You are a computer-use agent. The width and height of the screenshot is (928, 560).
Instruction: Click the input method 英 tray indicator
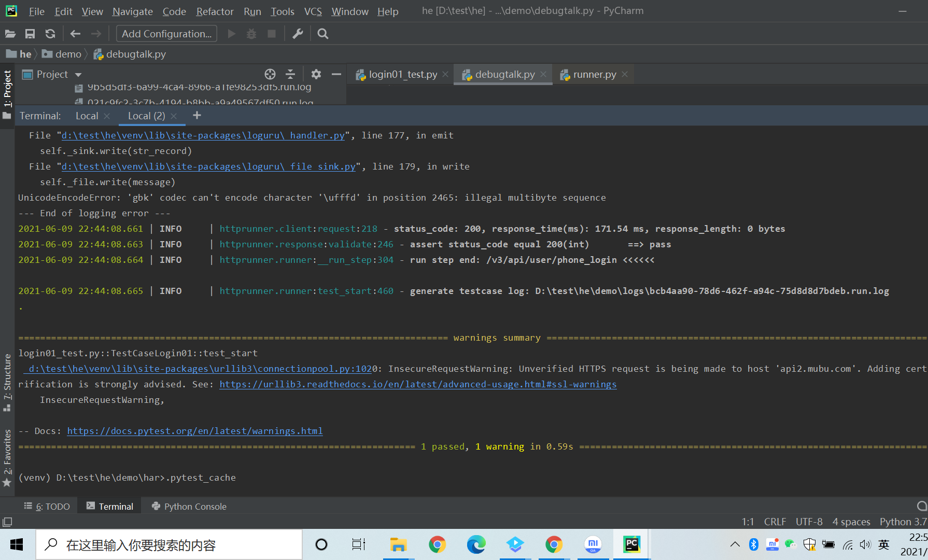[884, 544]
